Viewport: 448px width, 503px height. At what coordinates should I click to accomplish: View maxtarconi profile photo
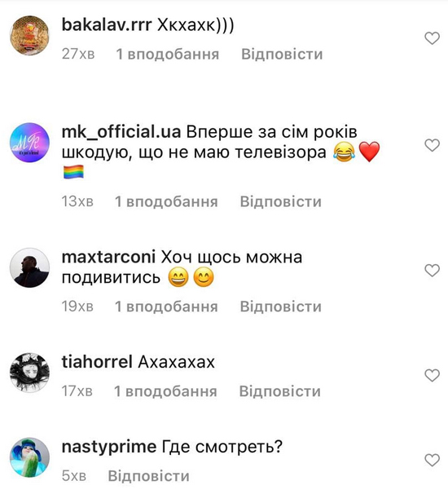[x=29, y=267]
